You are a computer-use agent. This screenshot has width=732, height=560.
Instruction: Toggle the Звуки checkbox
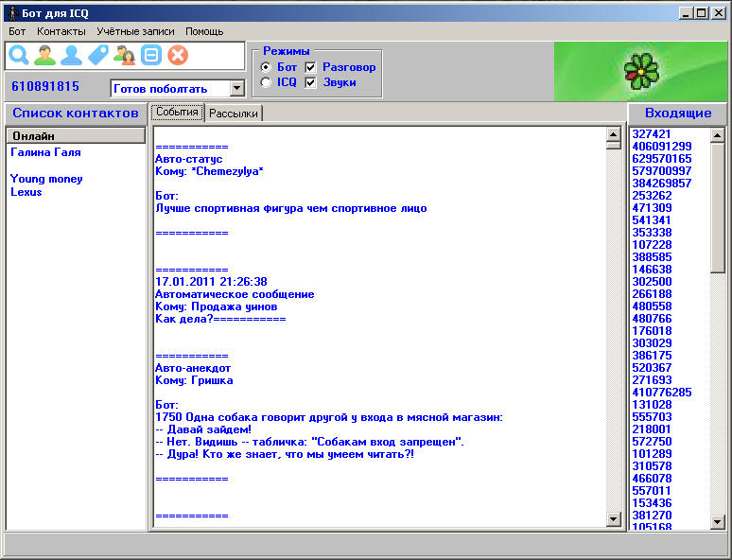(x=310, y=82)
